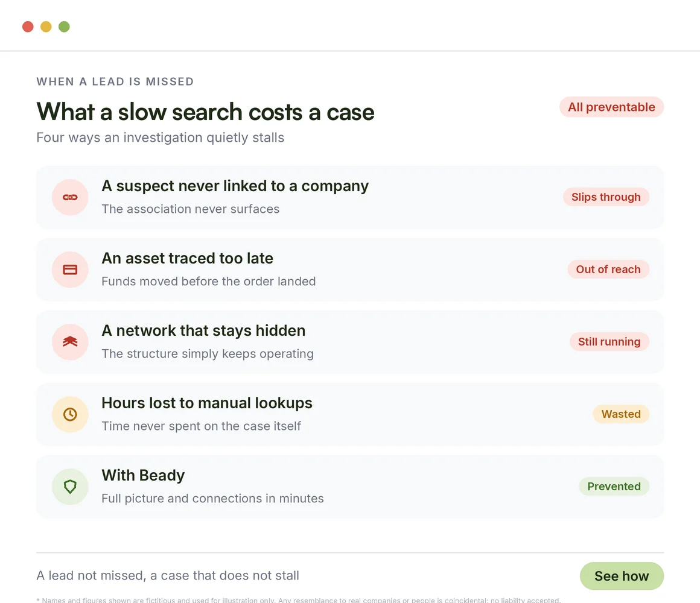The width and height of the screenshot is (700, 603).
Task: Click the Prevented tag
Action: pyautogui.click(x=614, y=486)
